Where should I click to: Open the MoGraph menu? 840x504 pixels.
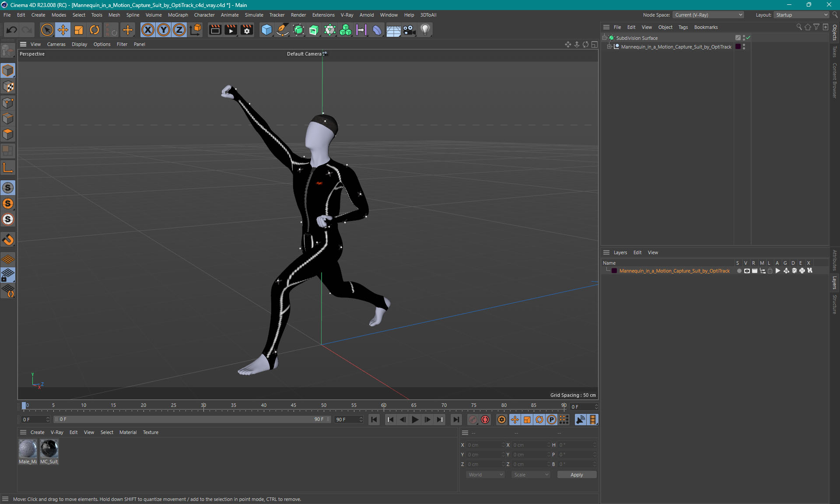pos(178,15)
